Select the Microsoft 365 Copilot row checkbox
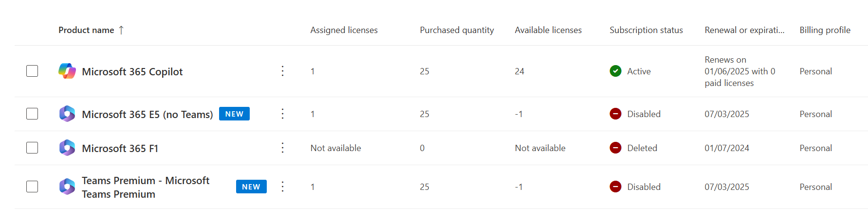 pos(32,71)
